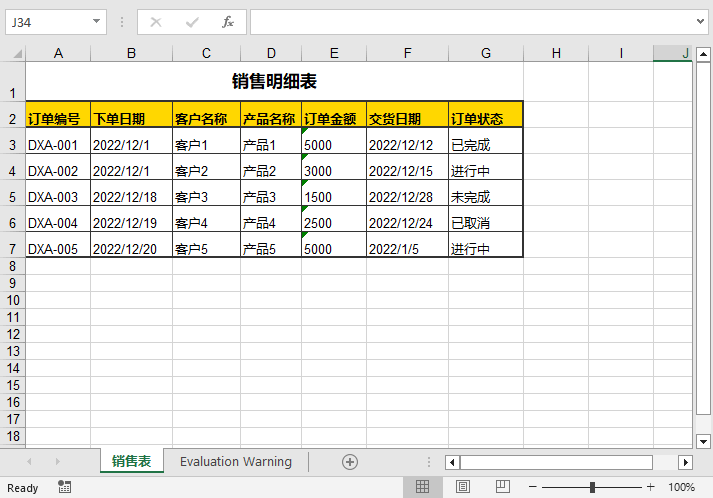
Task: Click the Select All corner triangle
Action: 17,54
